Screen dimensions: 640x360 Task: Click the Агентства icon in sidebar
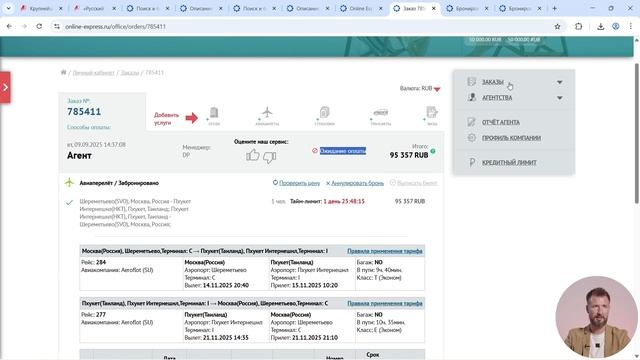pos(471,98)
